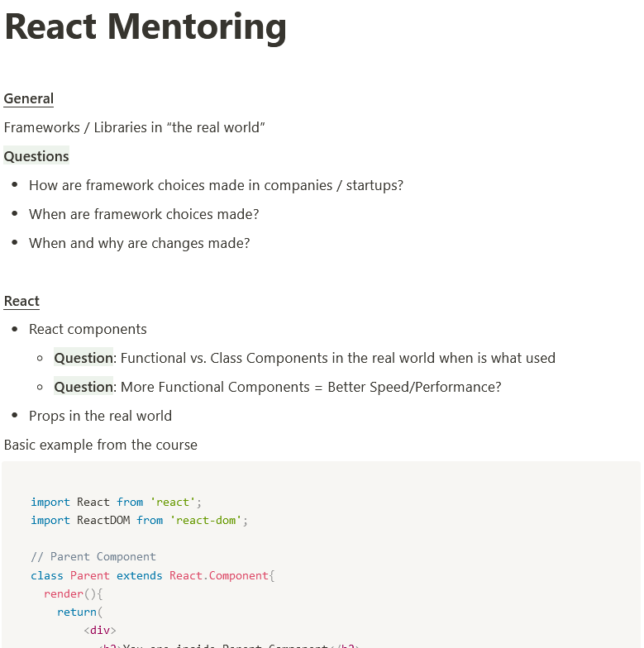Select the underlined General heading

pyautogui.click(x=28, y=99)
